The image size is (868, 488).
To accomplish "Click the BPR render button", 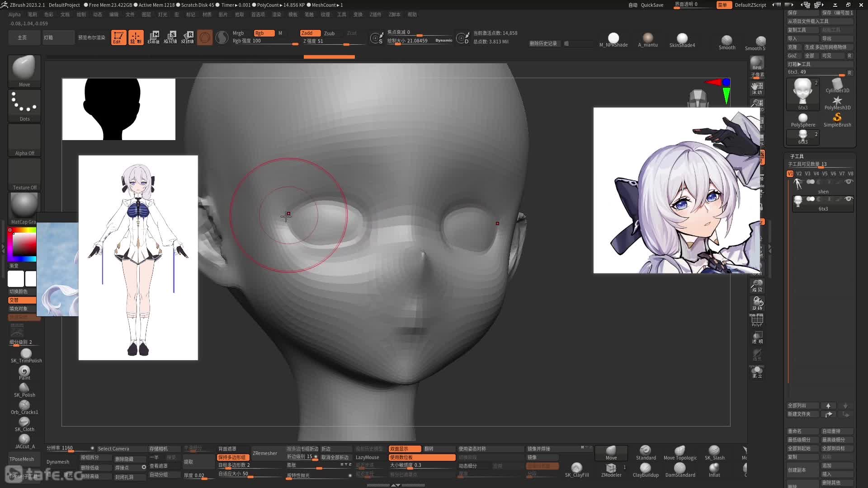I will 757,63.
